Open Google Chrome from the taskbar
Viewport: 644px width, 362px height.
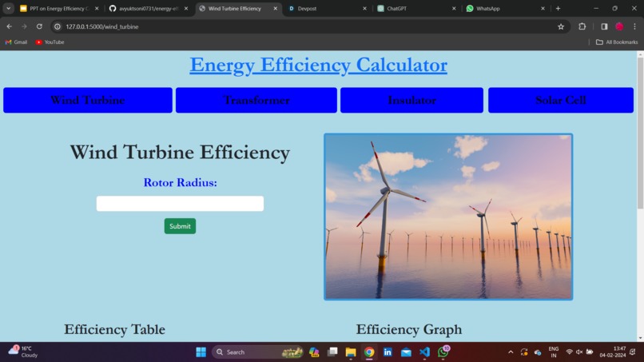coord(369,352)
